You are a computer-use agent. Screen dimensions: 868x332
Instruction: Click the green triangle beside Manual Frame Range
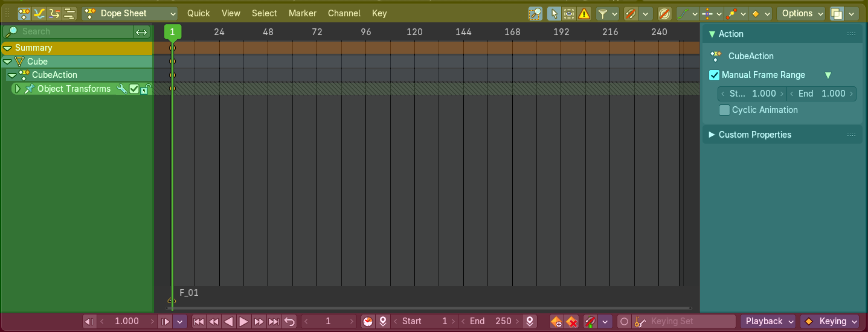pyautogui.click(x=828, y=75)
